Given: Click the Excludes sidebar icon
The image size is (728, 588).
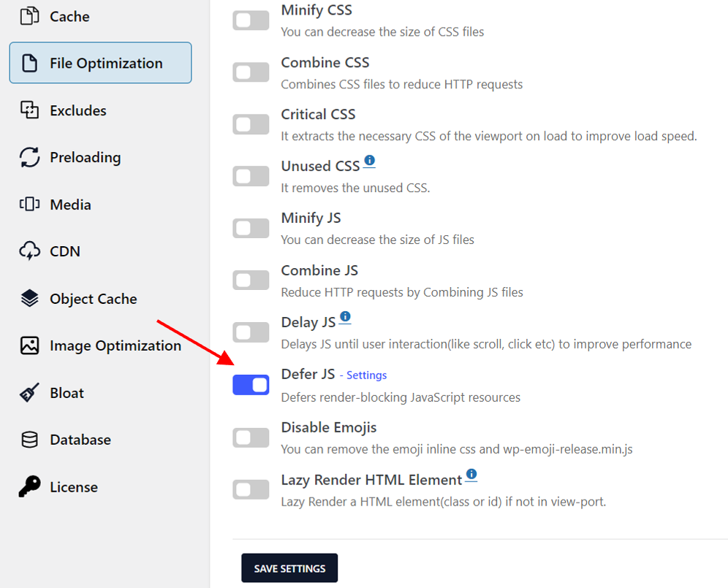Looking at the screenshot, I should pyautogui.click(x=29, y=110).
